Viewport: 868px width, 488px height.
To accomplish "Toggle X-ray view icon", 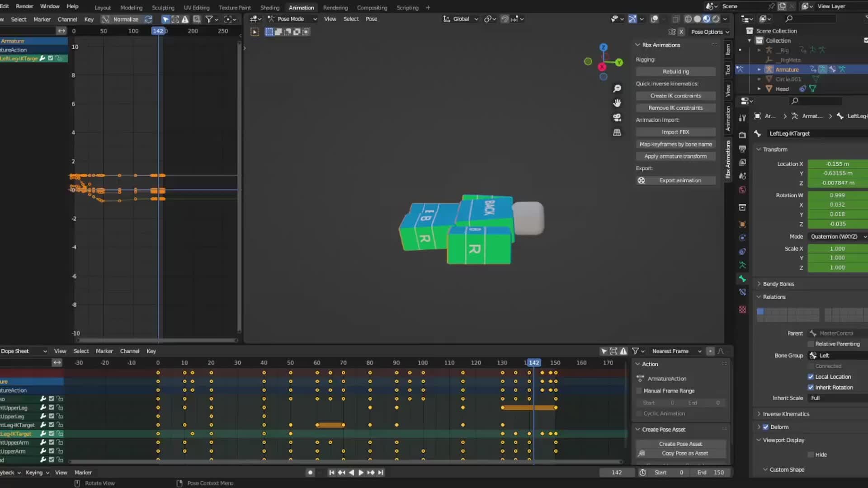I will [x=675, y=19].
